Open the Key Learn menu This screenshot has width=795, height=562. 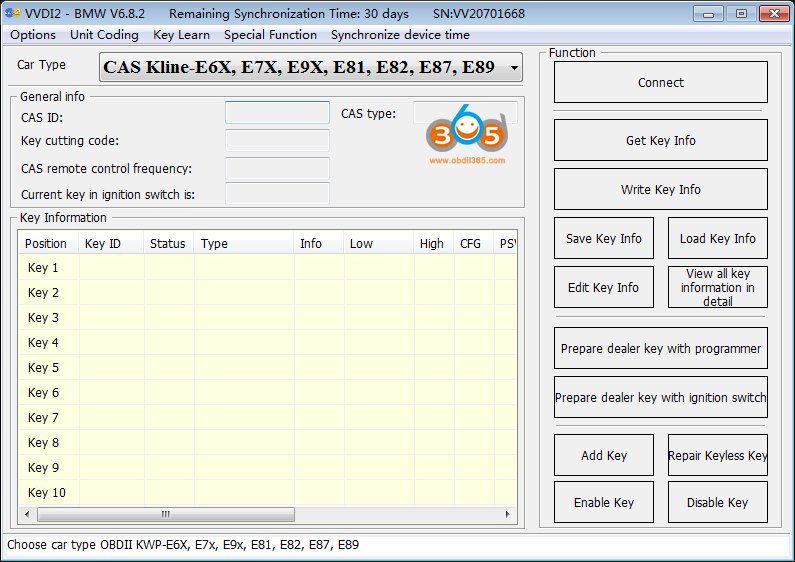click(x=181, y=35)
